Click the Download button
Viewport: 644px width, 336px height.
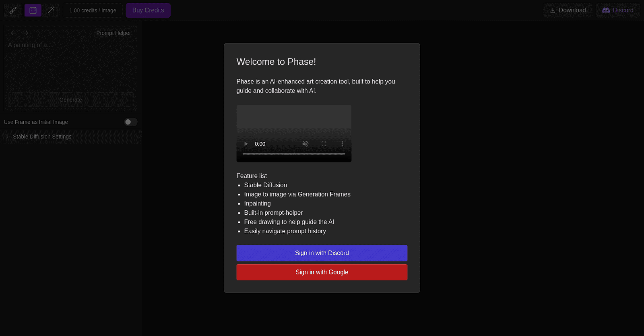pos(568,10)
